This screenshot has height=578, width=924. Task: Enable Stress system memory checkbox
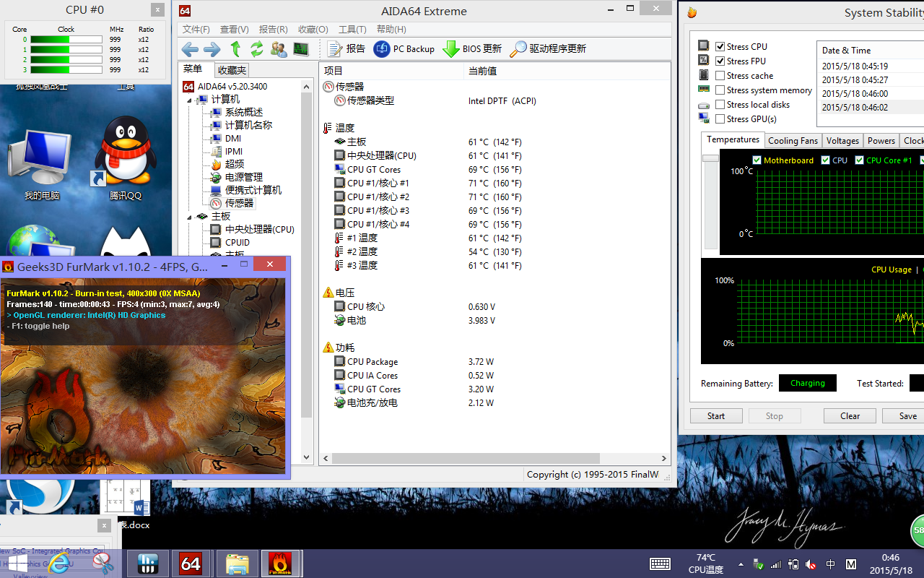click(x=720, y=90)
